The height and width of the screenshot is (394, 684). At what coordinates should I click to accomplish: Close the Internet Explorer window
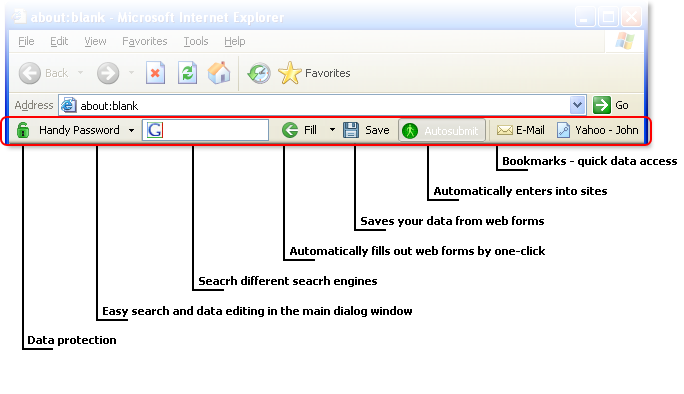coord(632,17)
